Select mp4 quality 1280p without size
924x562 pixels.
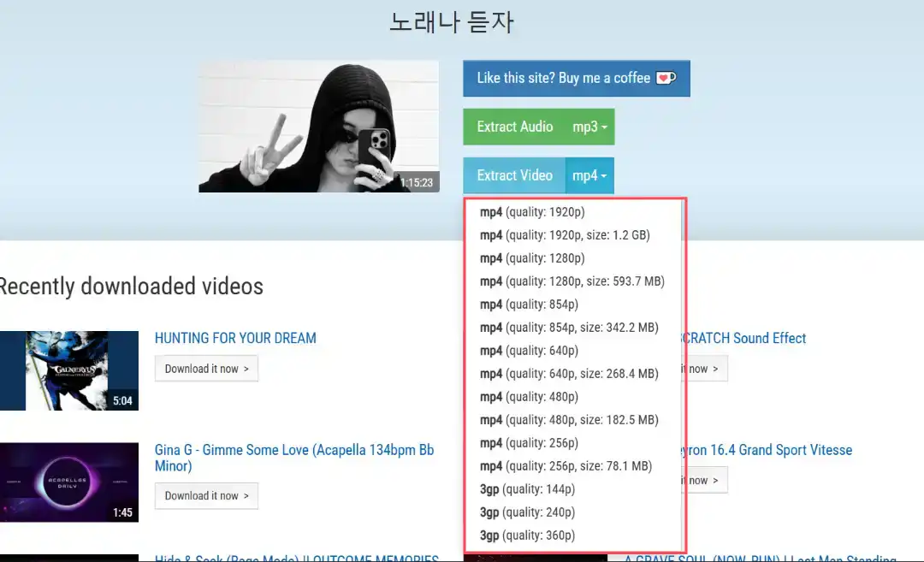[532, 258]
